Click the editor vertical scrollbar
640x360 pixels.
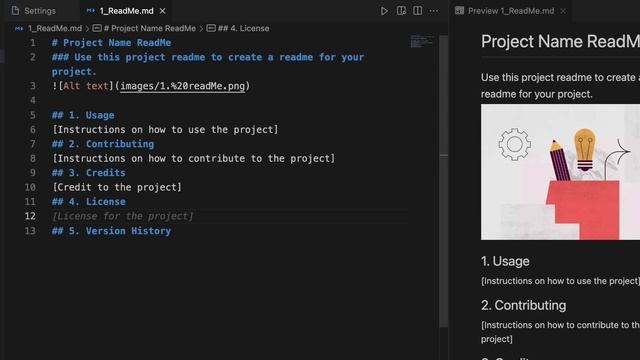pos(444,182)
